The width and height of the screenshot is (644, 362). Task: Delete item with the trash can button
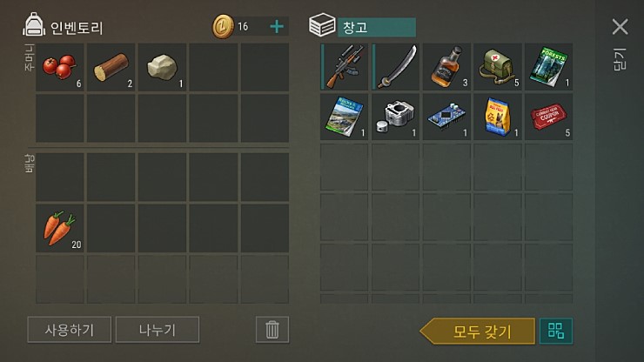[272, 330]
